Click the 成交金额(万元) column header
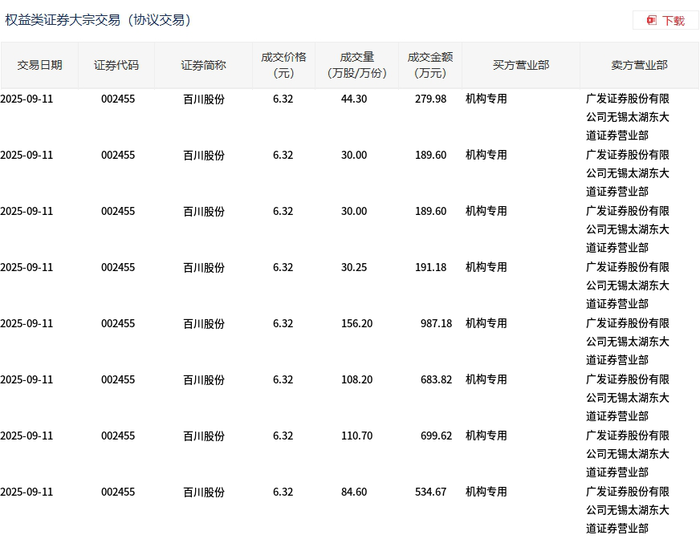Screen dimensions: 700x539 pyautogui.click(x=430, y=65)
